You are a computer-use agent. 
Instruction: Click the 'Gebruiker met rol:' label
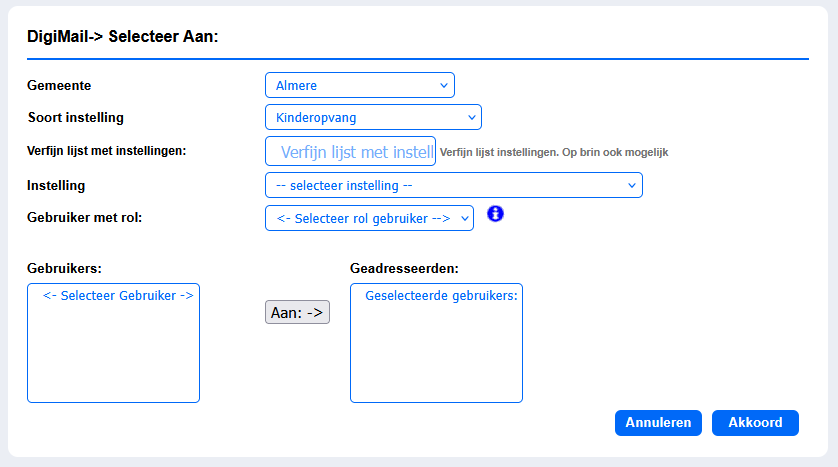(84, 217)
